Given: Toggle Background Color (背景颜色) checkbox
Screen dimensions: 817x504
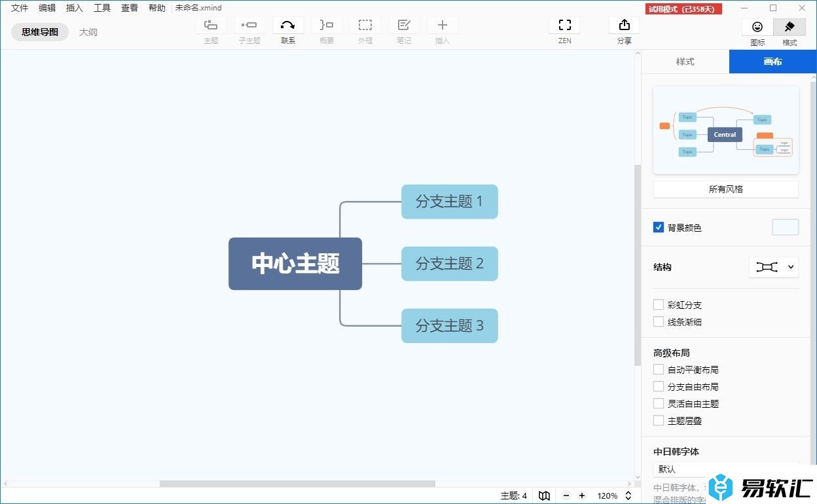Looking at the screenshot, I should click(659, 227).
